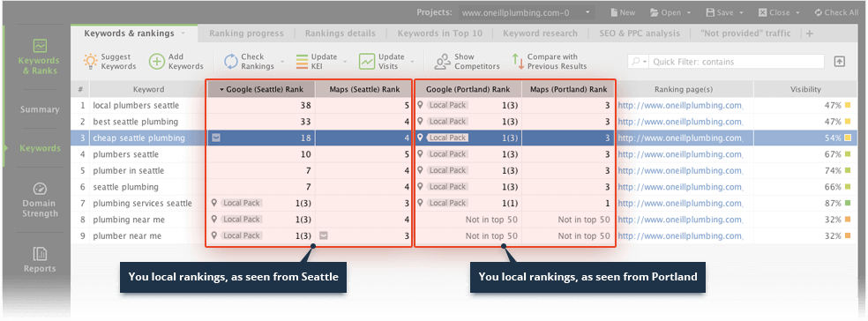The width and height of the screenshot is (868, 321).
Task: Click Local Pack pin in plumbing services seattle Seattle column
Action: pos(214,203)
